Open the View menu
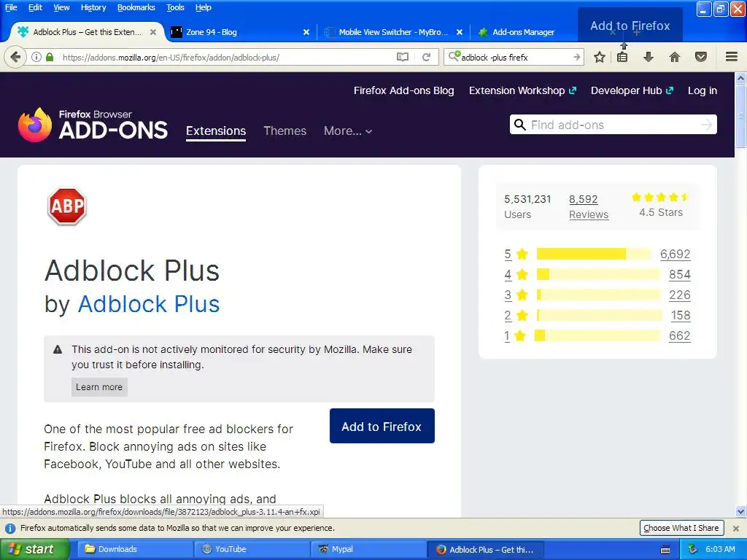Screen dimensions: 747x560 point(61,7)
